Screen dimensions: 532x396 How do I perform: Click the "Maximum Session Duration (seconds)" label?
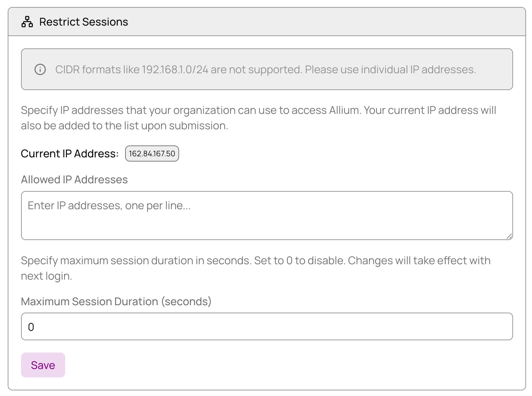[x=116, y=301]
